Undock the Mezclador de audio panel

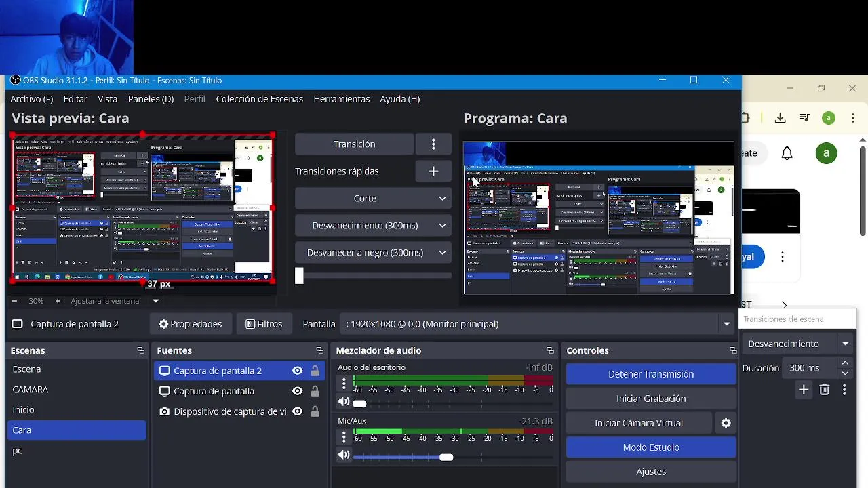click(x=550, y=350)
